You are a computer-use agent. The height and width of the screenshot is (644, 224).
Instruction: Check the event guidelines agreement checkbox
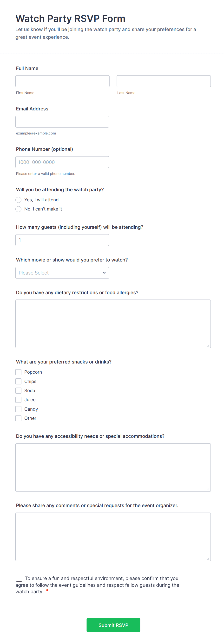coord(19,579)
